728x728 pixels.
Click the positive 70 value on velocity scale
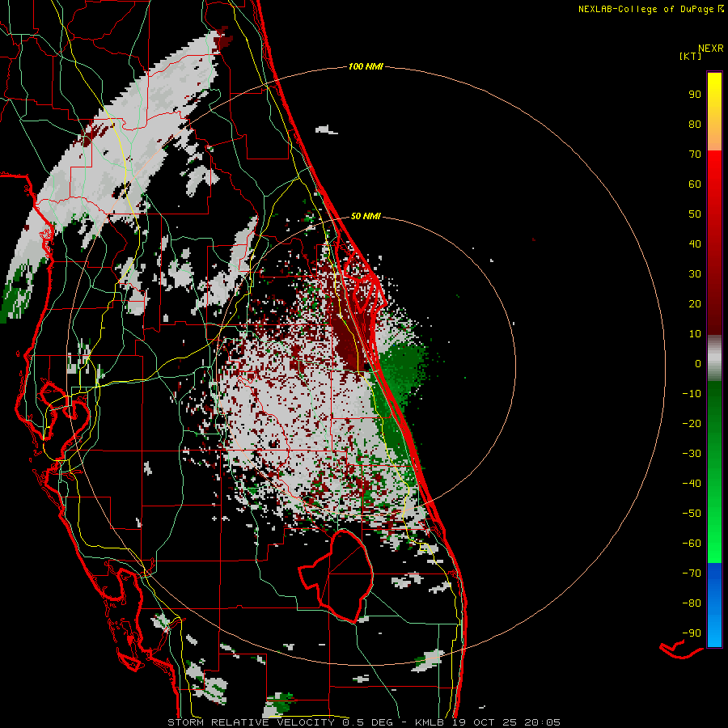(695, 154)
